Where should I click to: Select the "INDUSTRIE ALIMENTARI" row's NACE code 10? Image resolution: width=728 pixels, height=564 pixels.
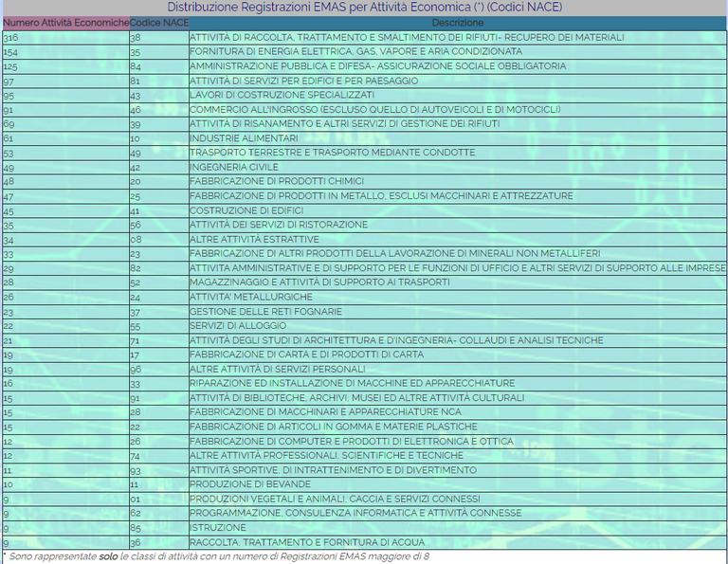[x=136, y=138]
